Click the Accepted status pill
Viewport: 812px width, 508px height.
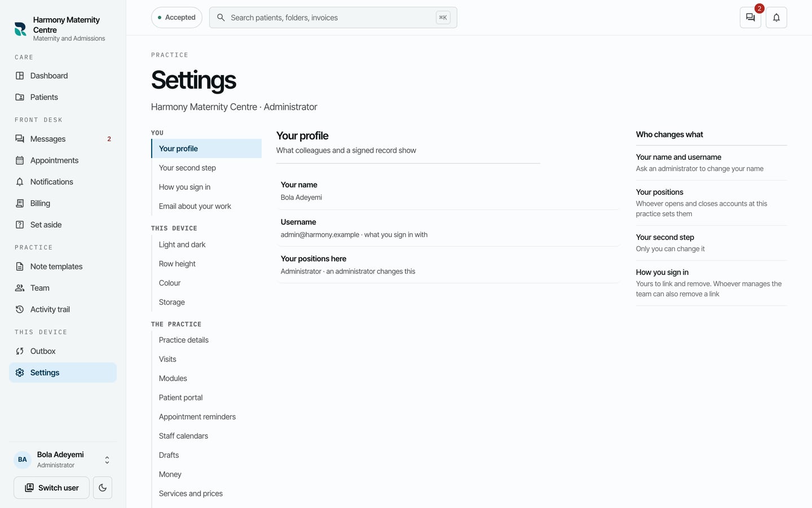point(176,17)
